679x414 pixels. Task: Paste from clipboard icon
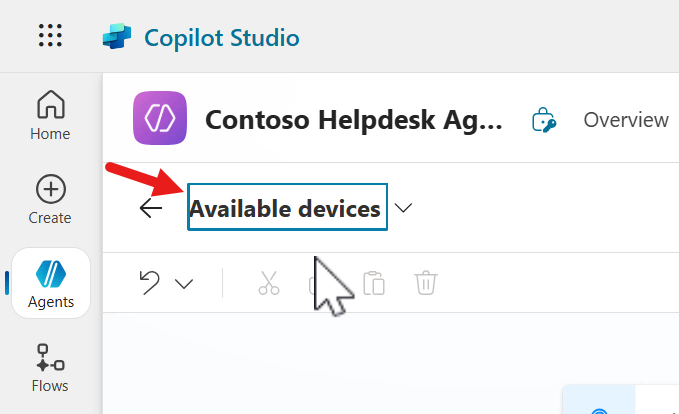(x=375, y=283)
